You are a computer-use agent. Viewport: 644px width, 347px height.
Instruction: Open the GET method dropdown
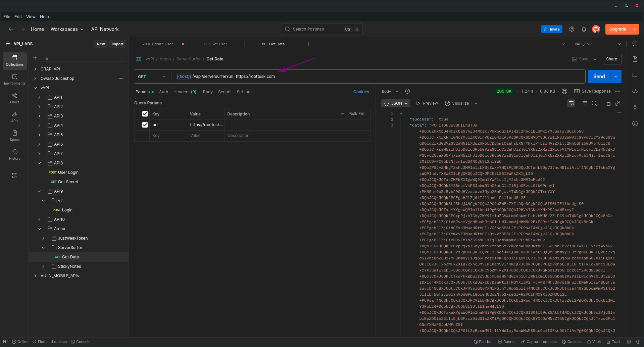tap(152, 77)
